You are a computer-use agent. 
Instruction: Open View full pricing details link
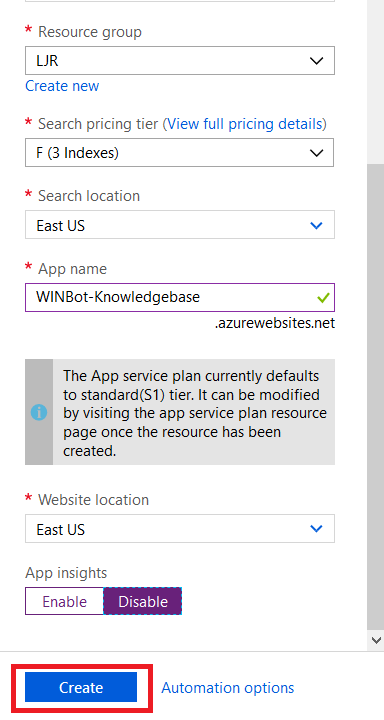pos(244,124)
